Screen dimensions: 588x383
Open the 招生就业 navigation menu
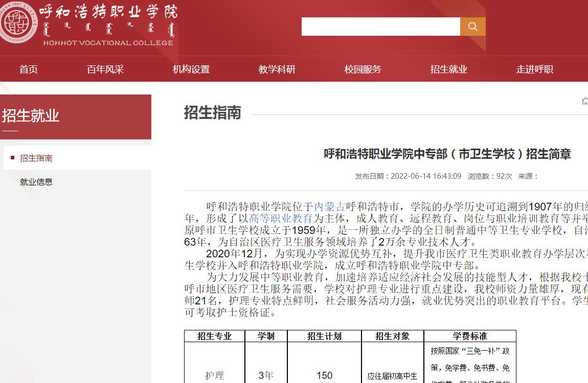(x=449, y=69)
